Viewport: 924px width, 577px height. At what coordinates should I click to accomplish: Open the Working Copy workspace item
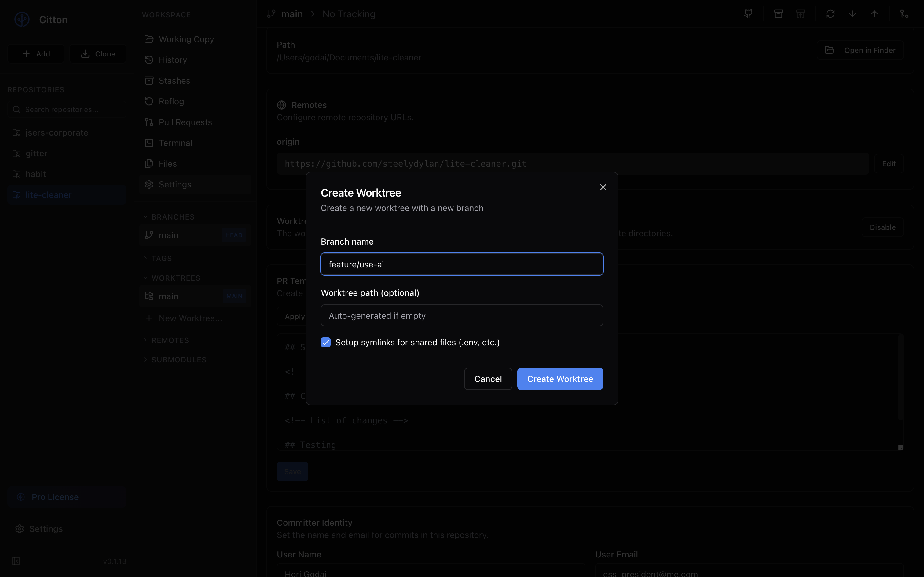coord(186,39)
